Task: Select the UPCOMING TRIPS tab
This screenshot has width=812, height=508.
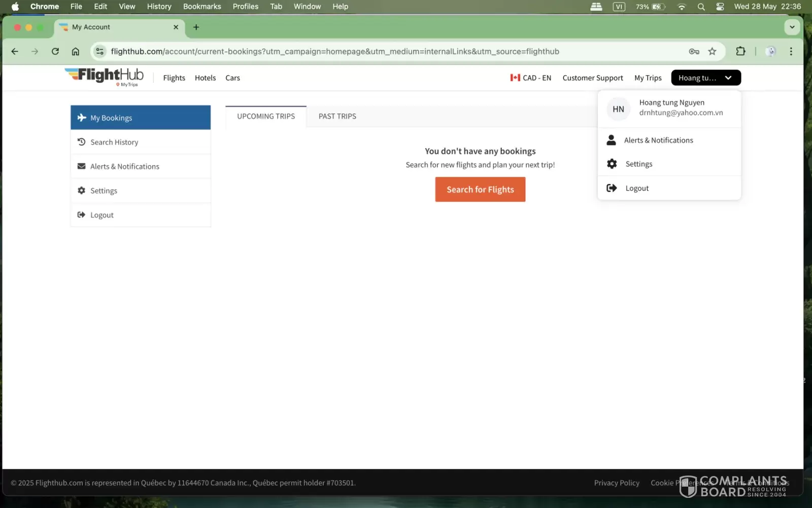Action: coord(266,116)
